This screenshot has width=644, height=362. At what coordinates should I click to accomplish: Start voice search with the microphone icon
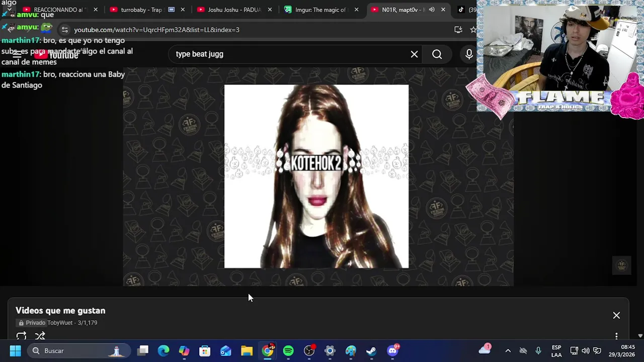[x=469, y=54]
